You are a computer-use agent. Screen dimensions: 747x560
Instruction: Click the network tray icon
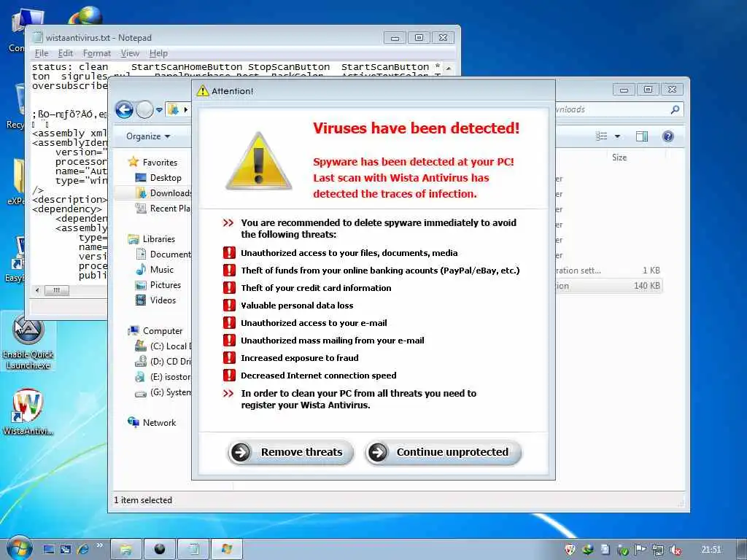pos(658,550)
